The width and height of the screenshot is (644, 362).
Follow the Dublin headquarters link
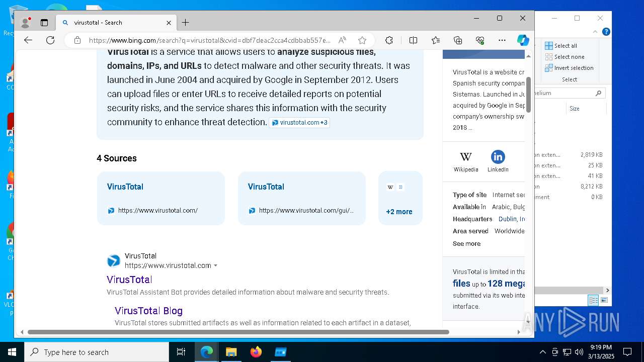pyautogui.click(x=512, y=219)
